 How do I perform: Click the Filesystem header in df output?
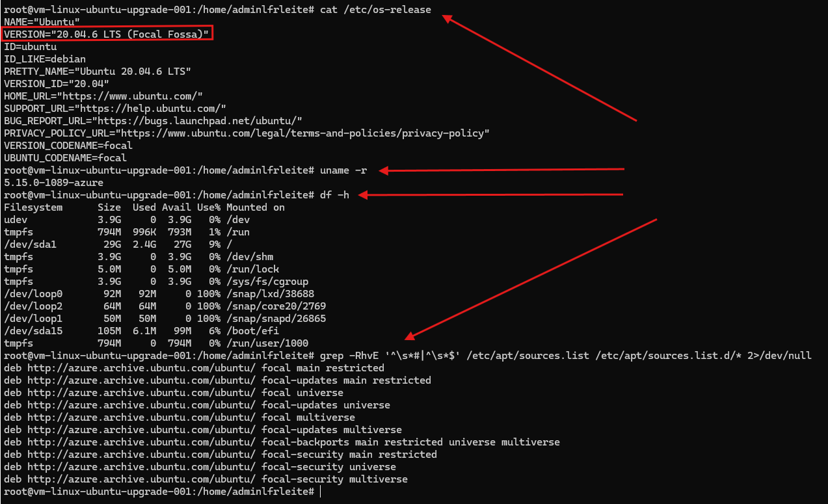point(33,207)
